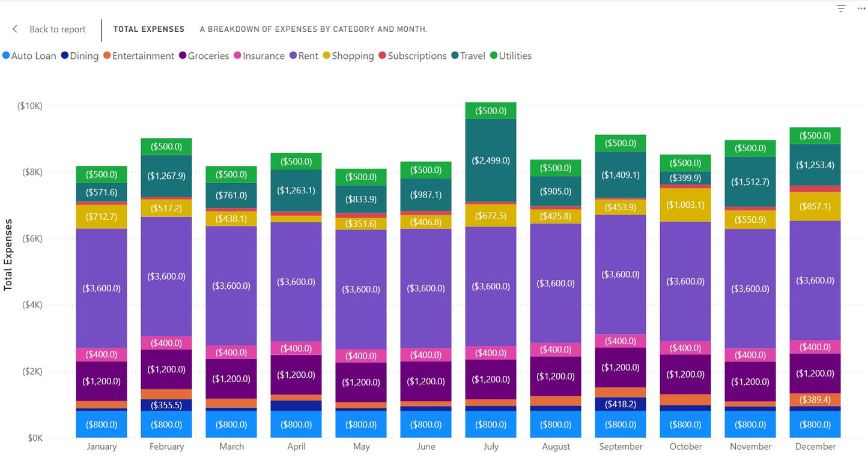Screen dimensions: 868x457
Task: Toggle highlighting for the Insurance legend entry
Action: click(x=258, y=55)
